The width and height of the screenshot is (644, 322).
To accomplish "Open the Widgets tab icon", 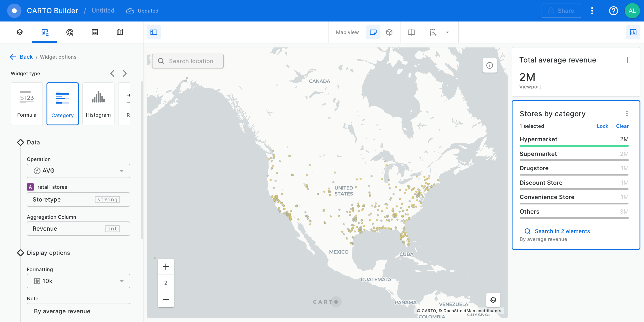I will (x=45, y=32).
